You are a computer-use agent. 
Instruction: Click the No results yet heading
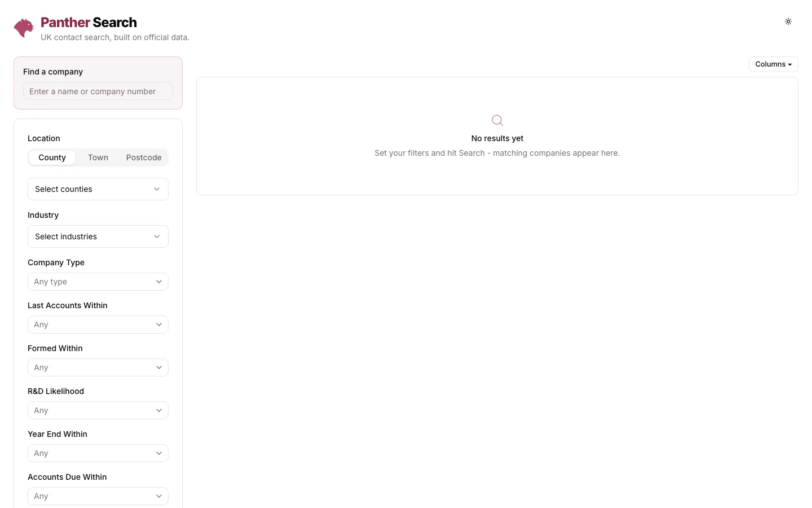pos(497,138)
